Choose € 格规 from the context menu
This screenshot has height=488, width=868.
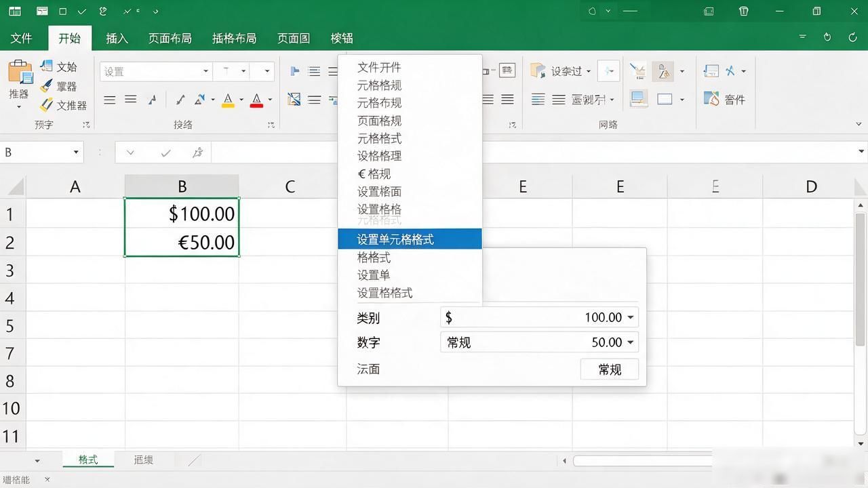click(x=374, y=174)
